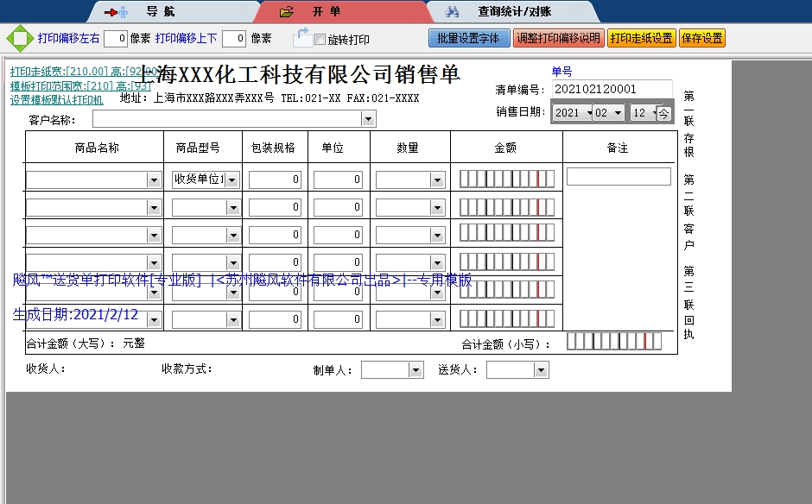Open the 制单人 dropdown
The width and height of the screenshot is (812, 504).
pos(415,369)
